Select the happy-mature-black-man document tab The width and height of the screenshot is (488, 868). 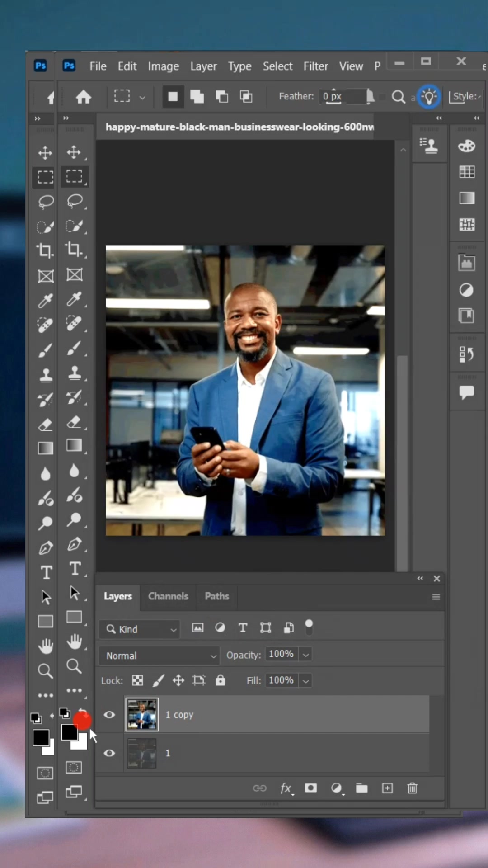pos(239,127)
